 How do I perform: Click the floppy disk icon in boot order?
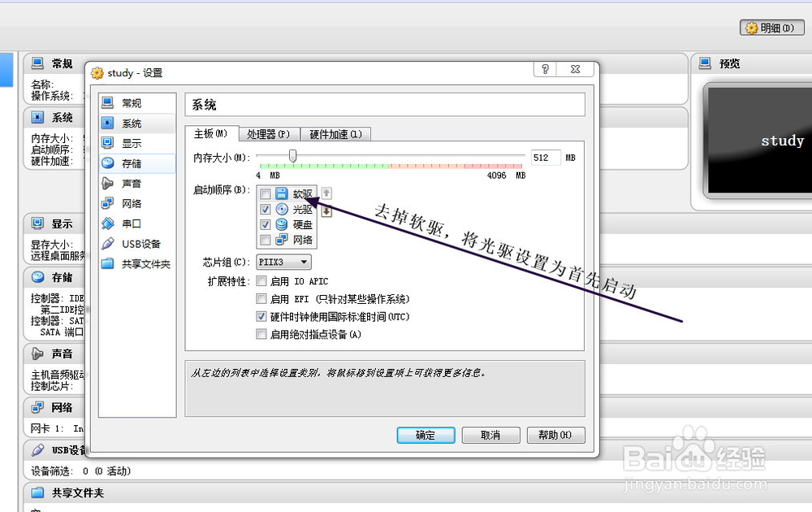click(x=281, y=193)
